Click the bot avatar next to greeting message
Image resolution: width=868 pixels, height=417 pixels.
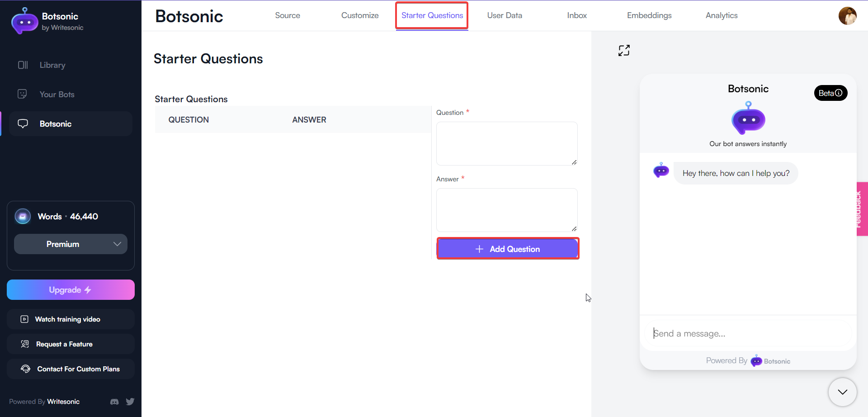tap(661, 171)
